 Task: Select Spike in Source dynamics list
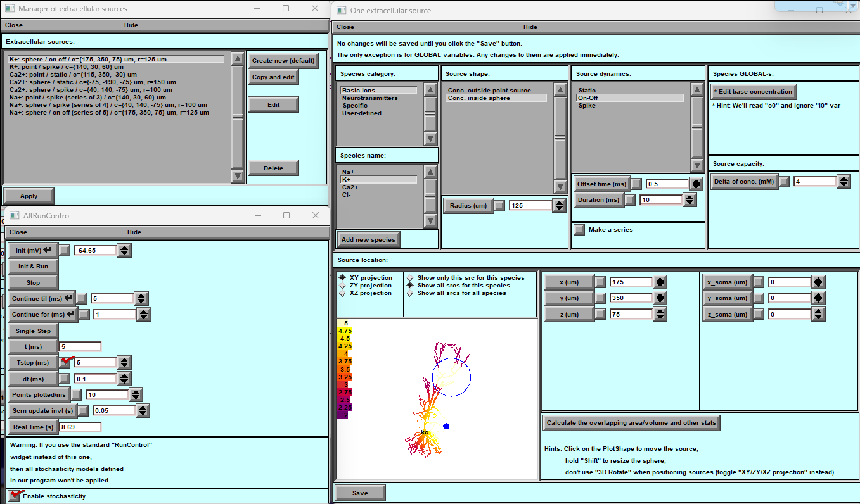pyautogui.click(x=587, y=106)
